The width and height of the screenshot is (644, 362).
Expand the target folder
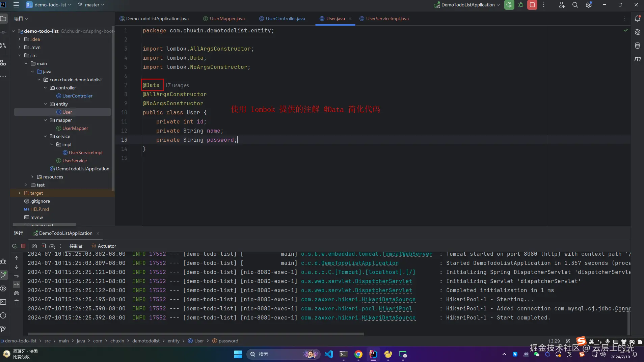point(20,193)
